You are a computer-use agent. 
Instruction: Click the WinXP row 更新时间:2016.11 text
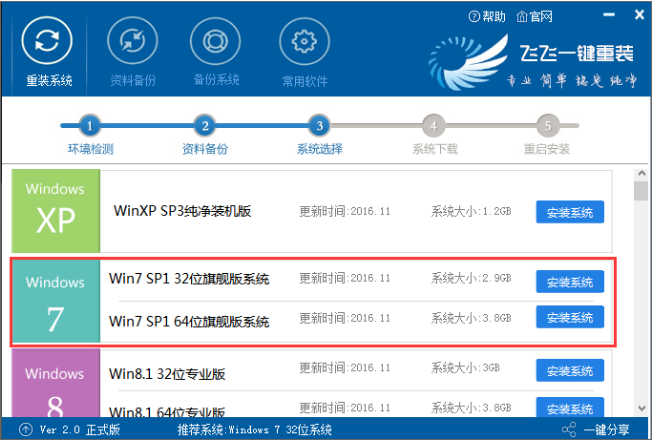pyautogui.click(x=345, y=211)
